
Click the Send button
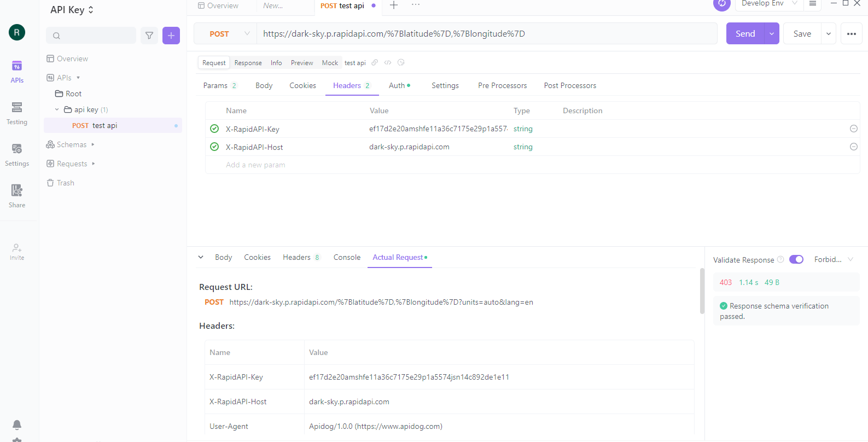click(745, 33)
